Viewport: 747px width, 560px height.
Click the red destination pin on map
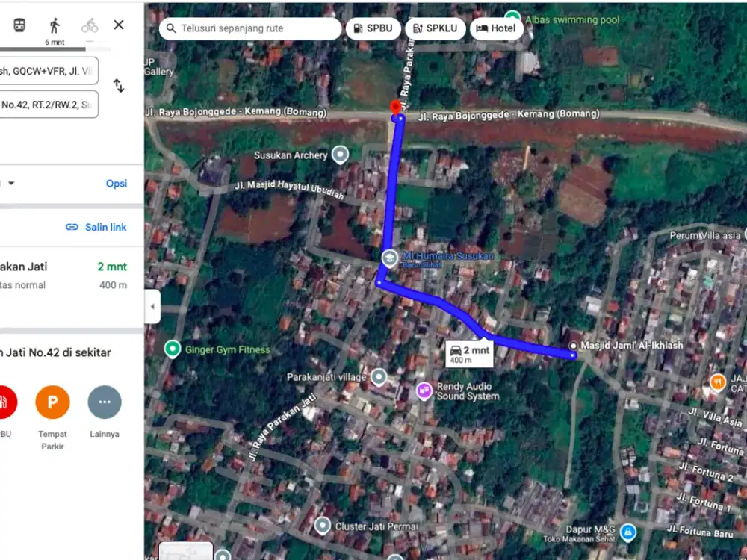[395, 108]
